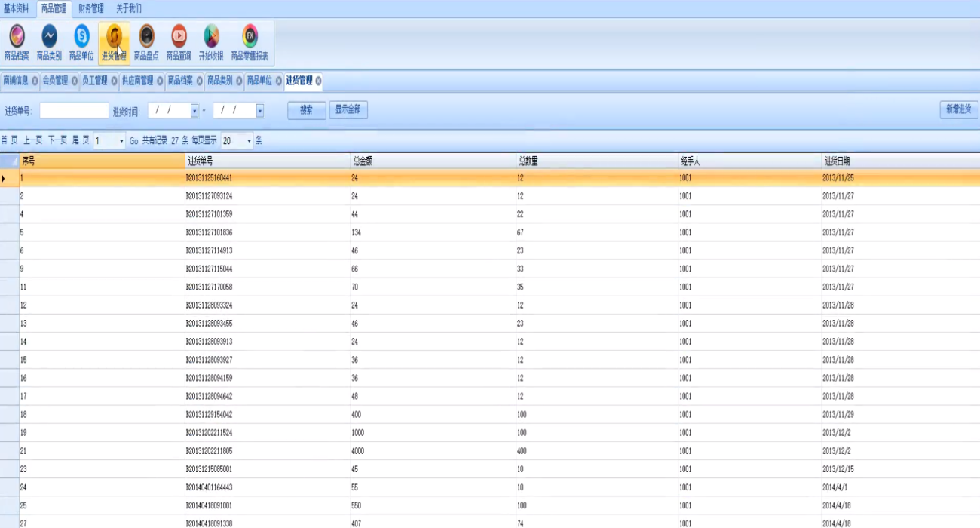Viewport: 980px width, 528px height.
Task: Go to first page via 首页
Action: click(x=9, y=140)
